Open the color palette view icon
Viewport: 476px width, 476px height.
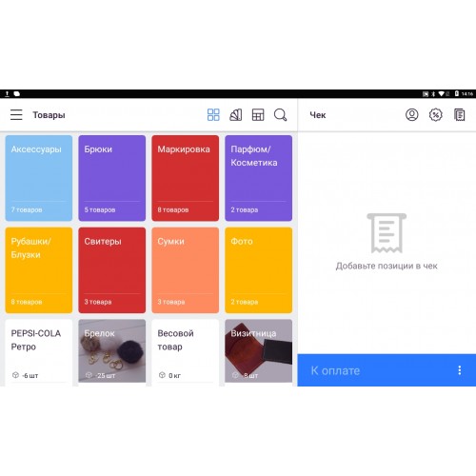pos(236,115)
